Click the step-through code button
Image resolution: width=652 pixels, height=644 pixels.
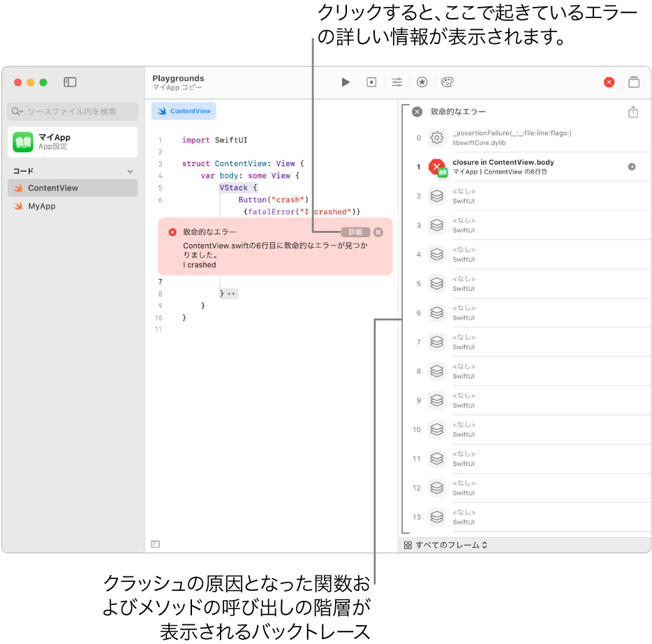[371, 82]
